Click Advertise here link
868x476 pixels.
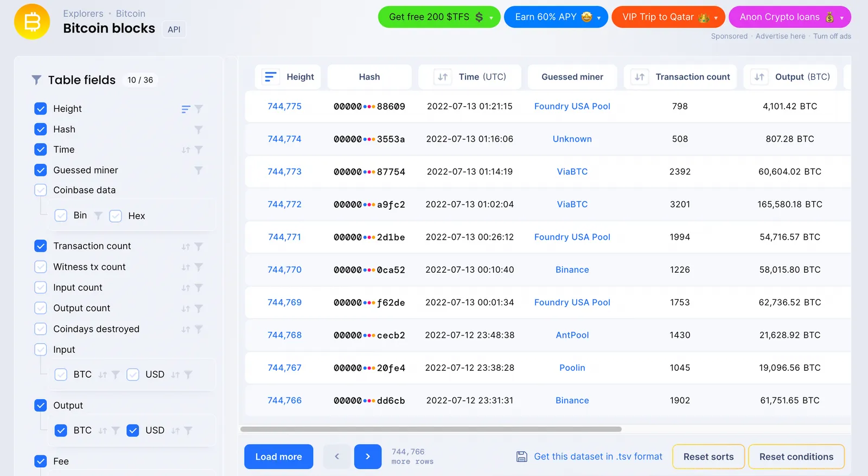(780, 36)
